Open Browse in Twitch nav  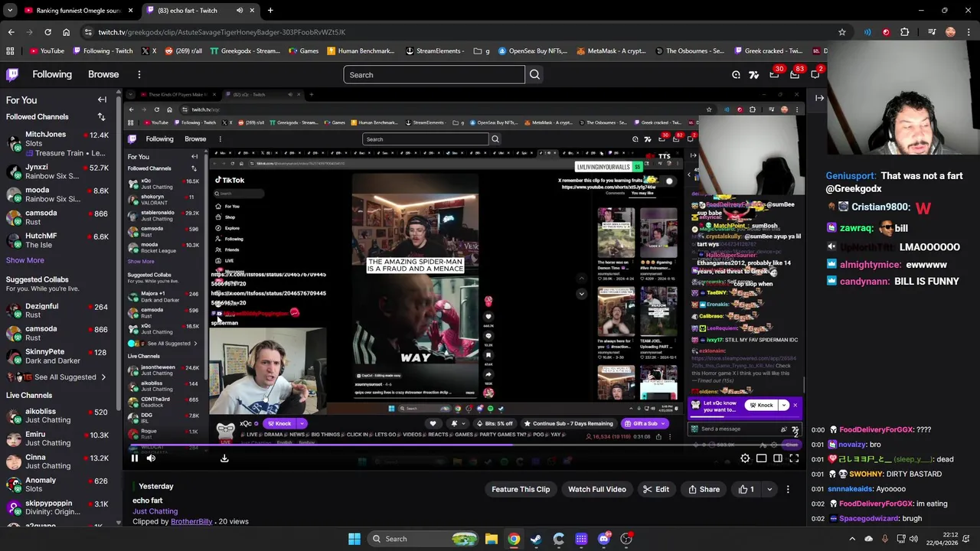(103, 74)
